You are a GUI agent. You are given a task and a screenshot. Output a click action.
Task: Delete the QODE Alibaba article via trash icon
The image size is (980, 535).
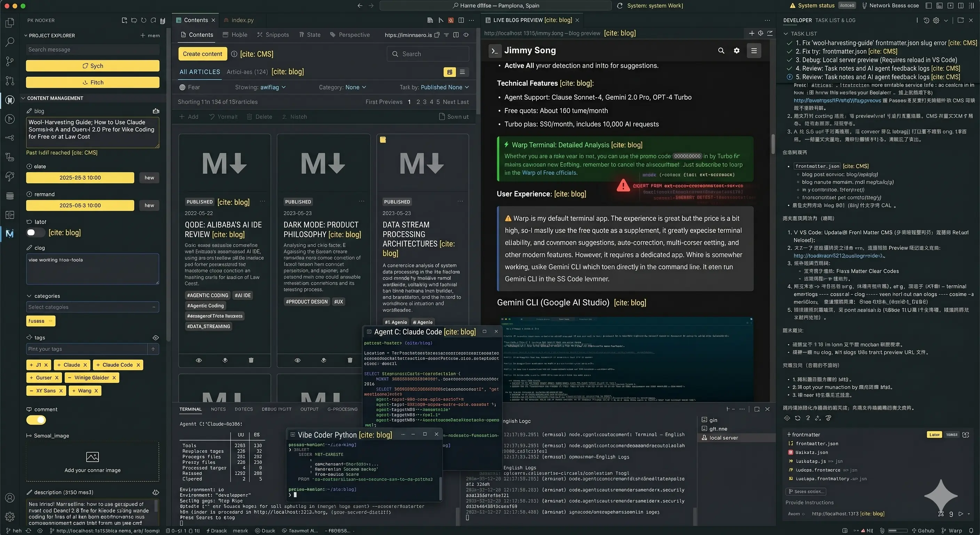[251, 360]
